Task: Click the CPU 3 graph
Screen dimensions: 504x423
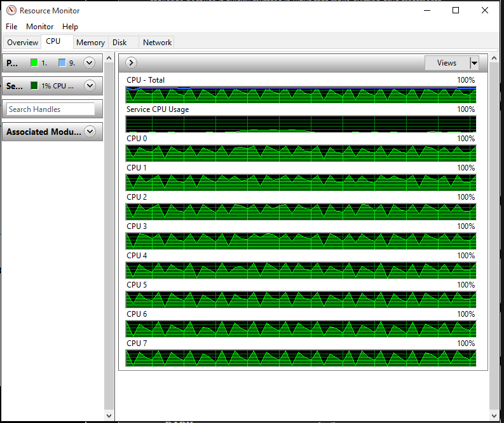Action: 301,241
